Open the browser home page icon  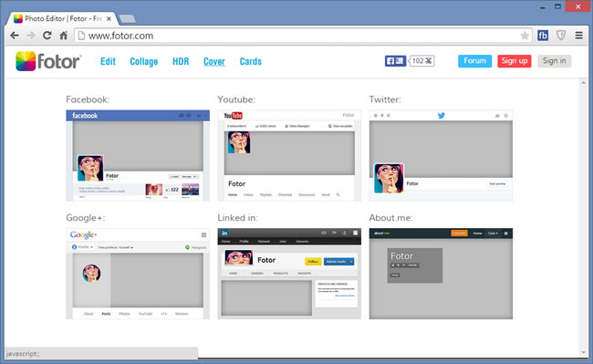64,36
